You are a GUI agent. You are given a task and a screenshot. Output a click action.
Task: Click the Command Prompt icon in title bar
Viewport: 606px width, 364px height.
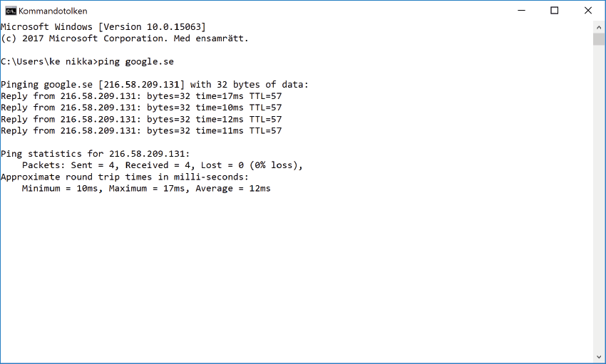(11, 11)
